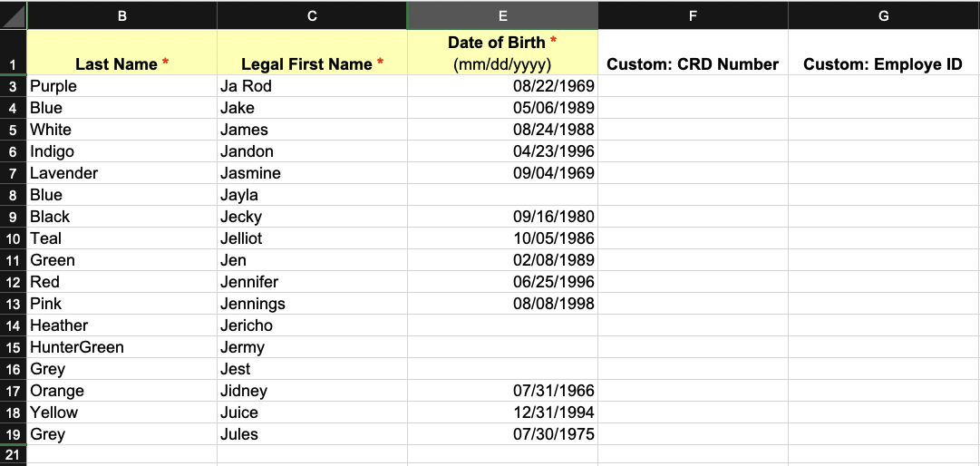Image resolution: width=980 pixels, height=466 pixels.
Task: Select the row 21 header
Action: point(14,454)
